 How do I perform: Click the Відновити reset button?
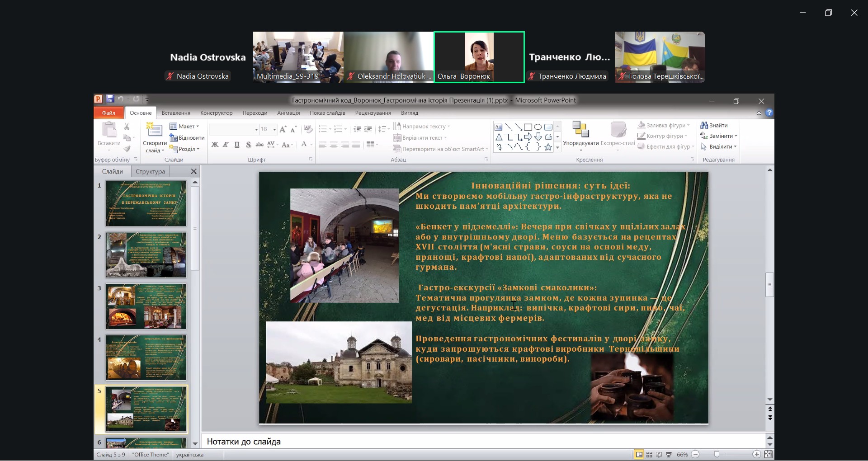tap(187, 138)
